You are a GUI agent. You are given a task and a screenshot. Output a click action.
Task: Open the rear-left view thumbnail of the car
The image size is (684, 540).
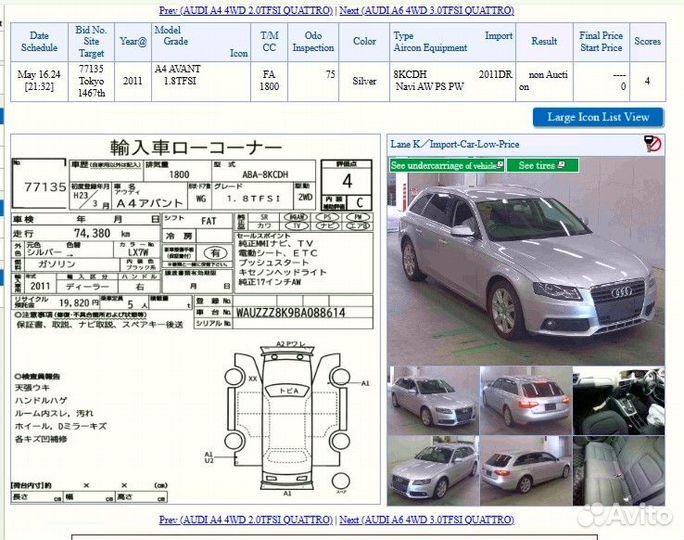pos(526,471)
